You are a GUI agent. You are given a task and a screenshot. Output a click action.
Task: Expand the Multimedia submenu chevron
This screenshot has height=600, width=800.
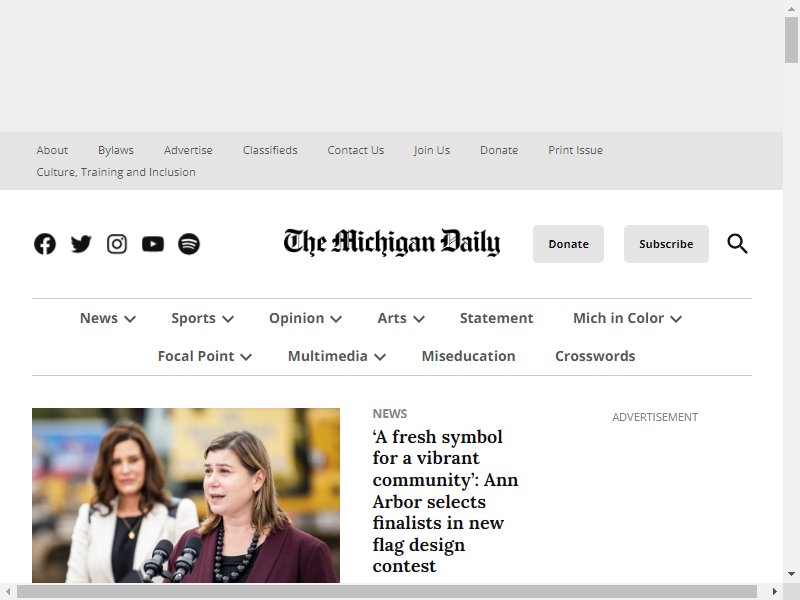380,357
